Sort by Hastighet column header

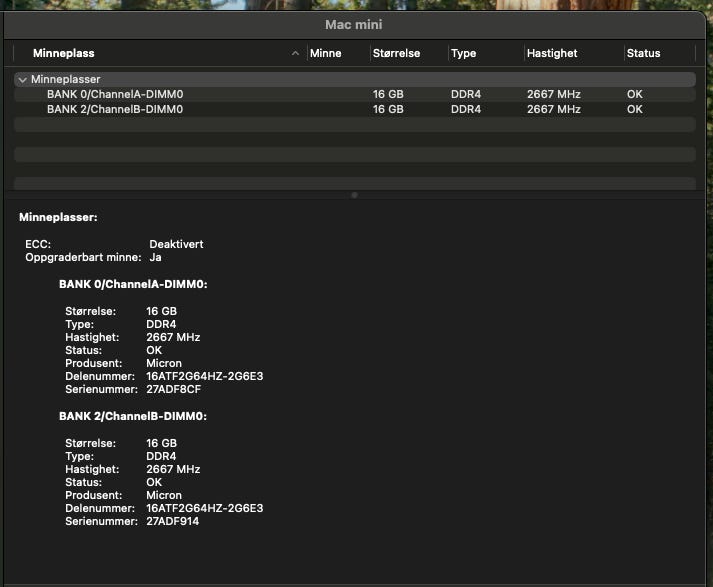pyautogui.click(x=552, y=53)
